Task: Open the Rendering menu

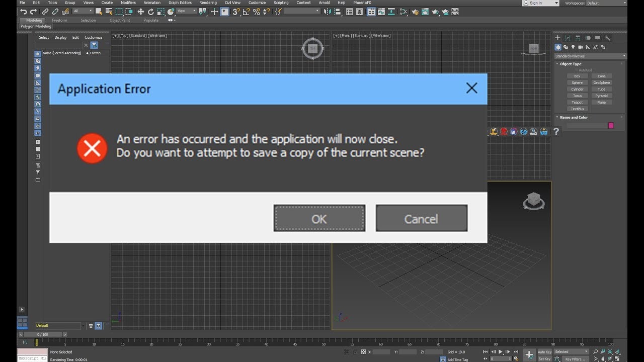Action: 207,3
